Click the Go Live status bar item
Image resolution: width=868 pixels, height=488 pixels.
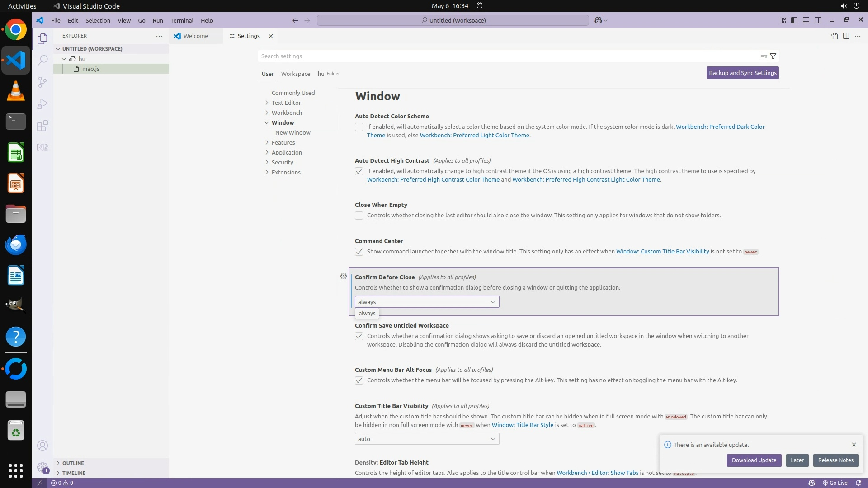pos(835,483)
